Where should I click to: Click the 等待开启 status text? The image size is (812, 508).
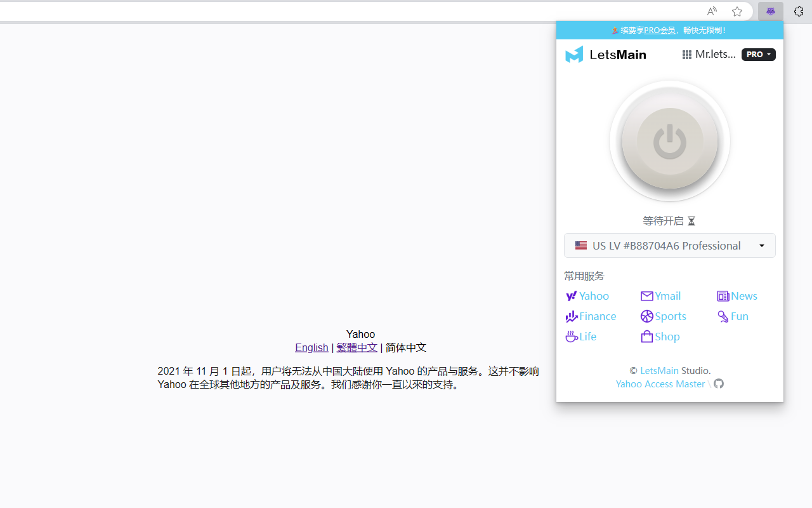[x=664, y=221]
